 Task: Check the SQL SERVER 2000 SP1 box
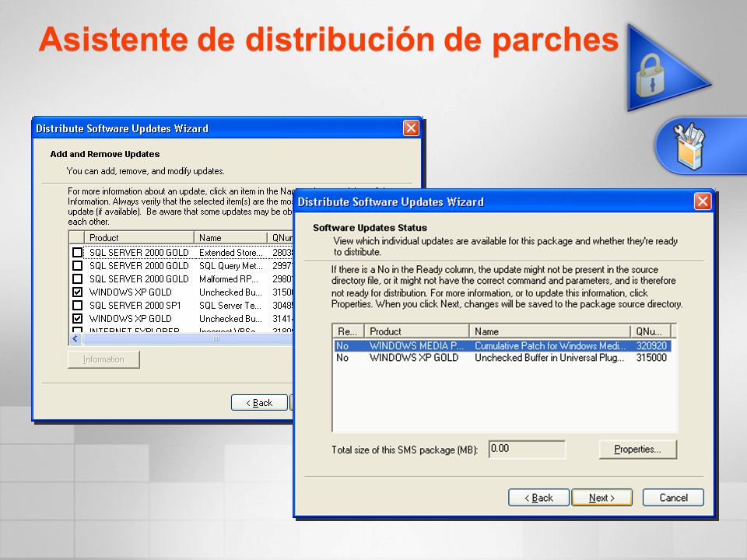tap(77, 305)
